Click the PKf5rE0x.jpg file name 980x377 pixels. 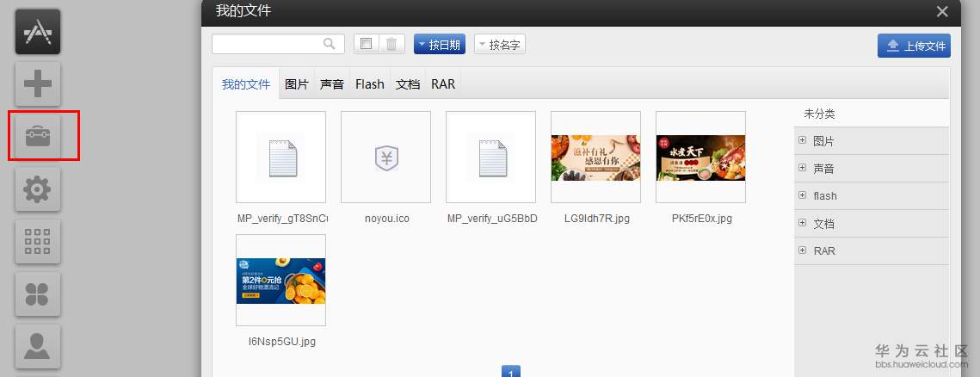702,219
